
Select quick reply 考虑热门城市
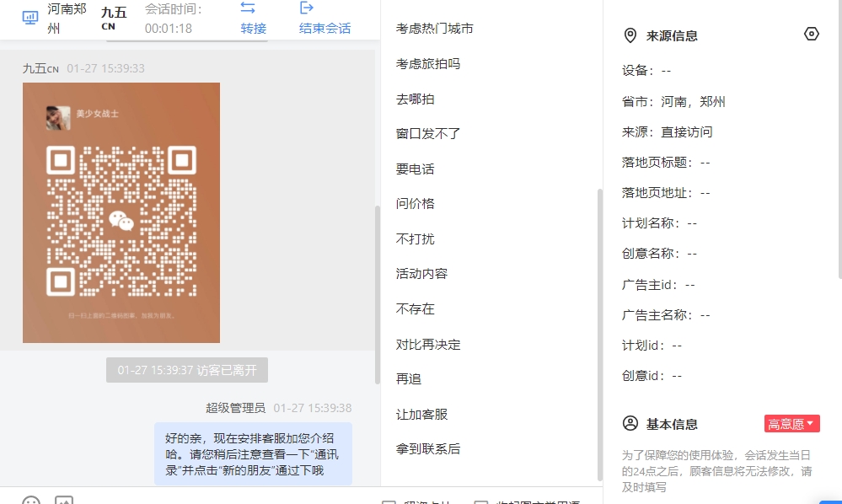coord(434,29)
